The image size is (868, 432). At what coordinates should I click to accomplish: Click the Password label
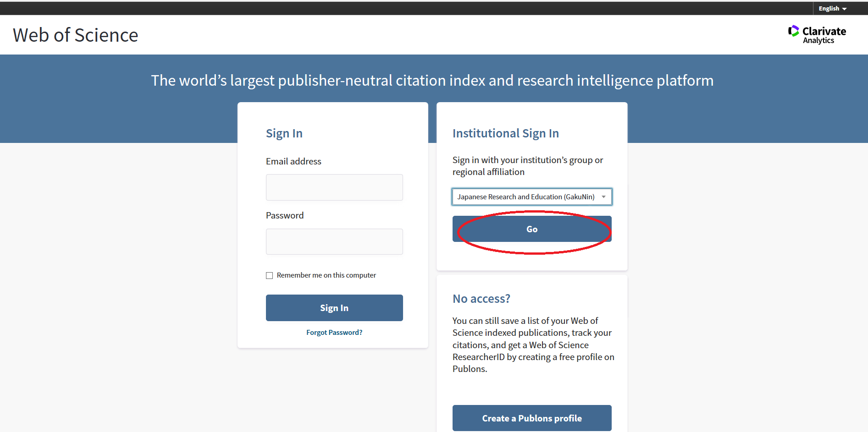pyautogui.click(x=285, y=215)
